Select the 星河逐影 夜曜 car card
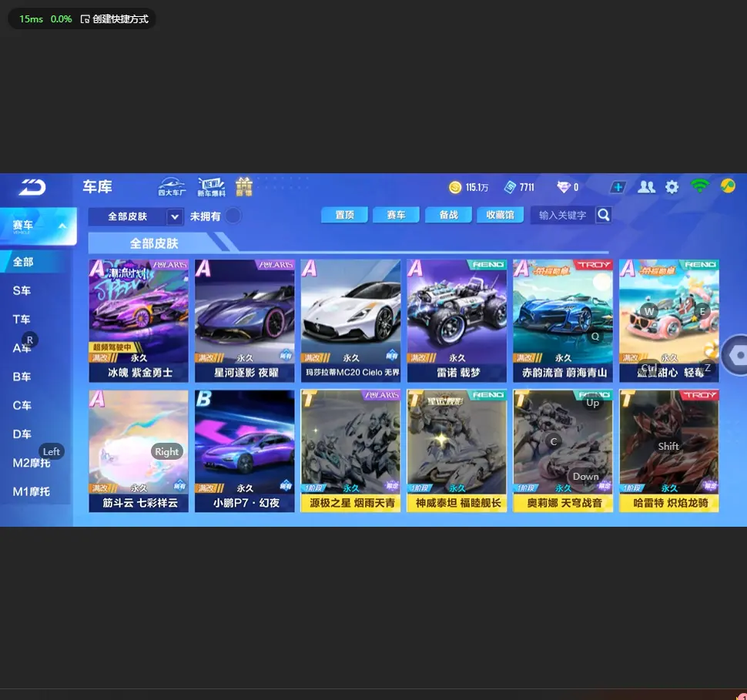Viewport: 747px width, 700px height. point(245,320)
